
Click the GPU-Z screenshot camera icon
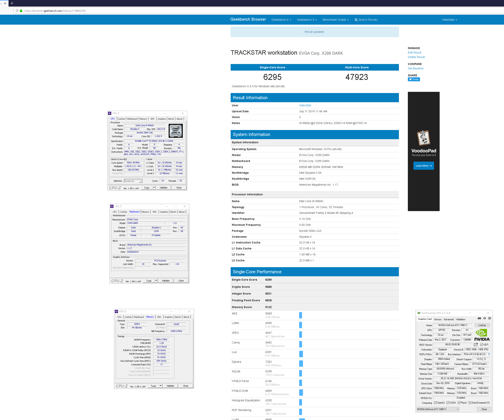[479, 318]
